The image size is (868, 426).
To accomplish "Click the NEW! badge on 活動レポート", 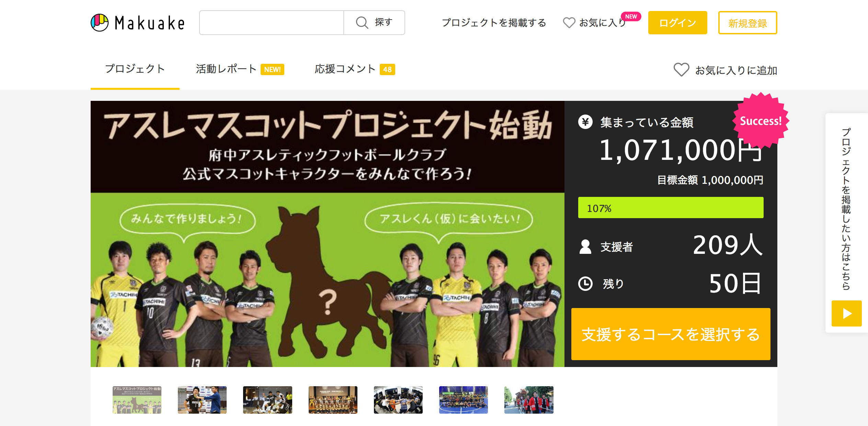I will point(272,69).
